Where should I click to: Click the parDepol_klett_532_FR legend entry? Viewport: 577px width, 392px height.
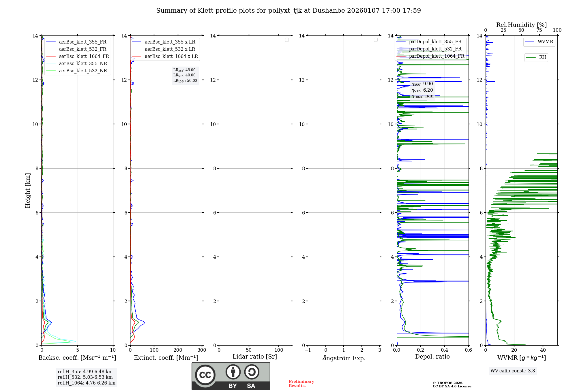[x=435, y=49]
